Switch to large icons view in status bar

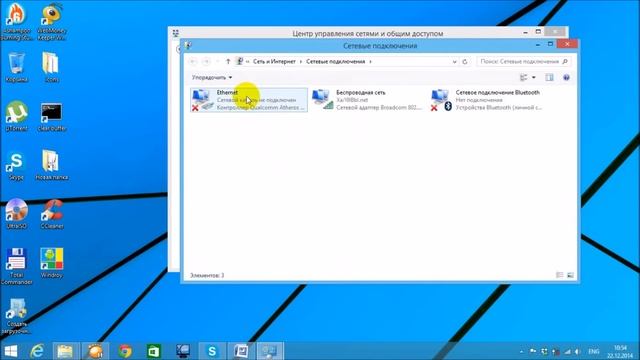(570, 275)
